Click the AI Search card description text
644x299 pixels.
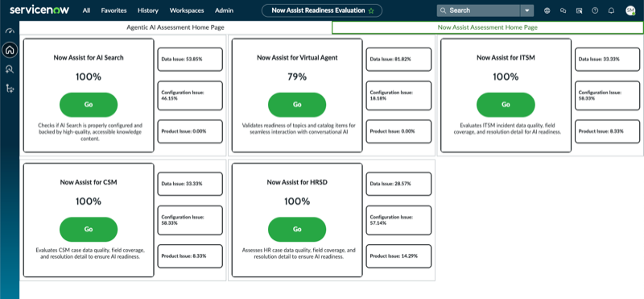pyautogui.click(x=90, y=132)
